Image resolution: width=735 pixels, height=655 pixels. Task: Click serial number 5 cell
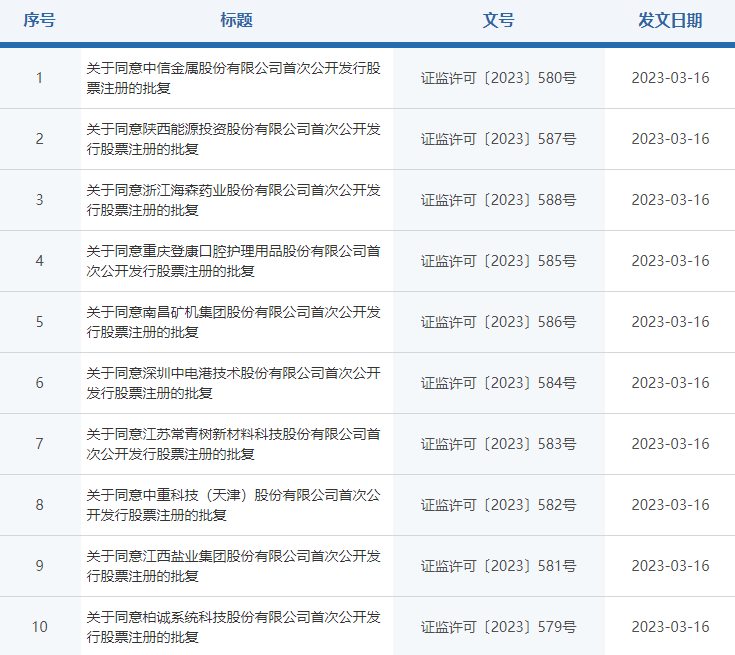pyautogui.click(x=39, y=322)
